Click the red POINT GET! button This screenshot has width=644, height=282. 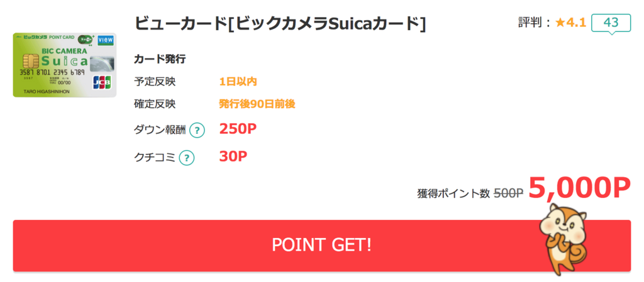[321, 245]
